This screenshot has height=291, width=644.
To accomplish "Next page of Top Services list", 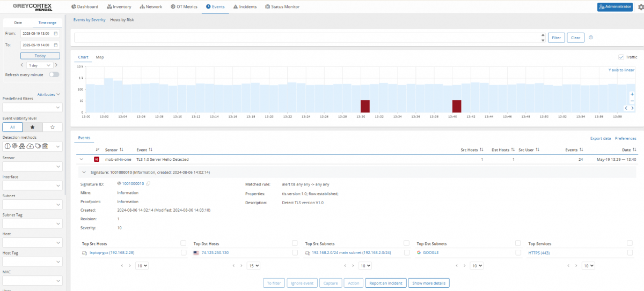I will pos(576,265).
